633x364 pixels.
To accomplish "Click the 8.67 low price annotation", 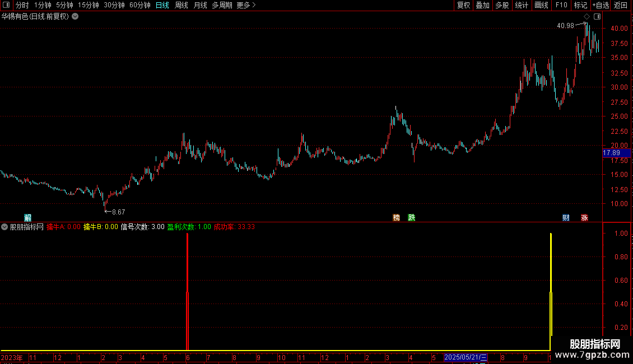I will (119, 212).
